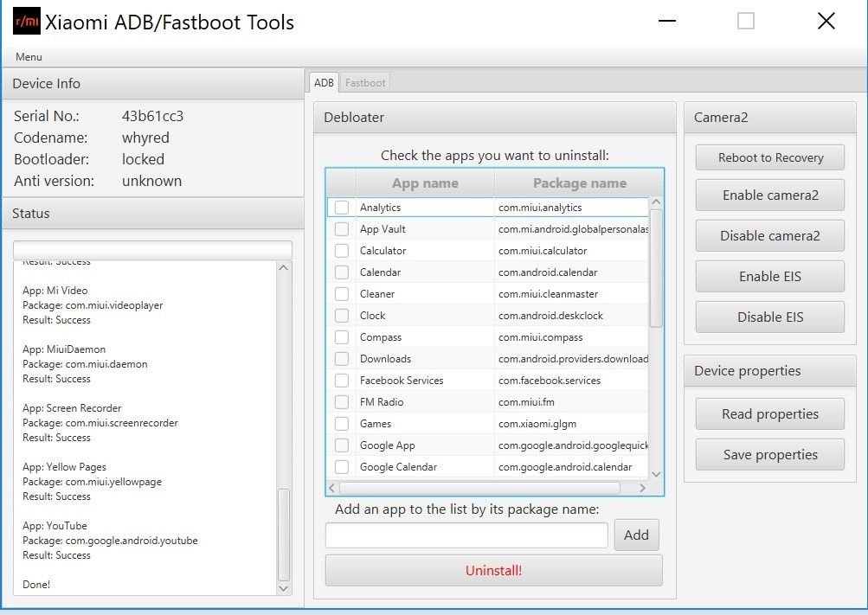Viewport: 868px width, 615px height.
Task: Click app list scroll down arrow
Action: pos(656,474)
